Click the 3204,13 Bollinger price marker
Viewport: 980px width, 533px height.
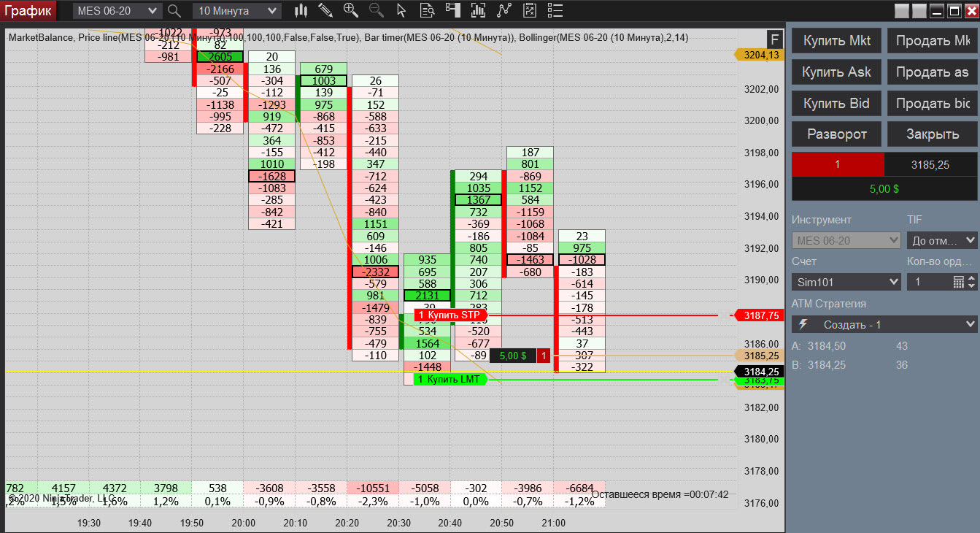point(760,55)
